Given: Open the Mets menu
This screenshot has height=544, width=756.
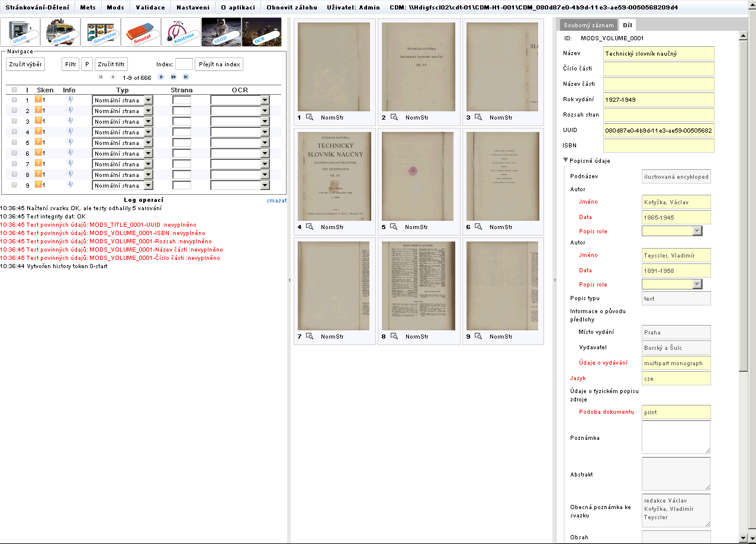Looking at the screenshot, I should [x=88, y=8].
